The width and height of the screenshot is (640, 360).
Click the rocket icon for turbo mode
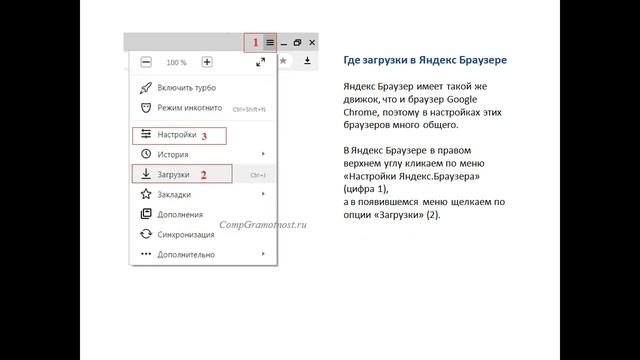146,88
